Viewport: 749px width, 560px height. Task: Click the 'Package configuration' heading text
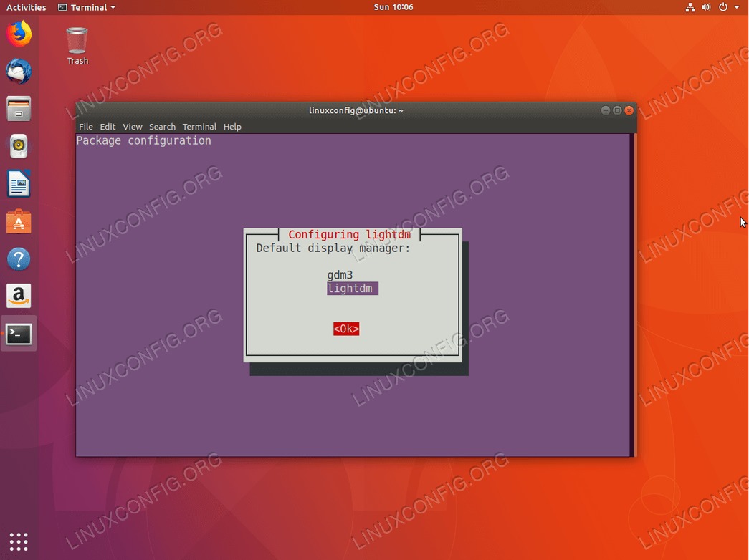click(x=144, y=140)
